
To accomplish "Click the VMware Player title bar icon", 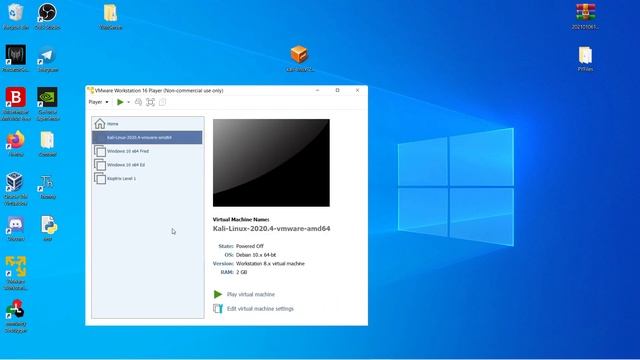I will [x=91, y=90].
